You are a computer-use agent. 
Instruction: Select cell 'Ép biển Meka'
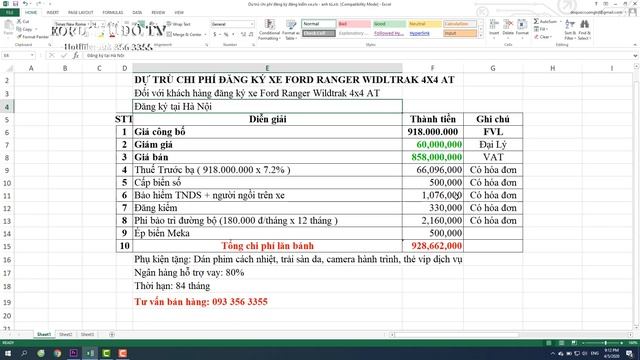tap(267, 233)
